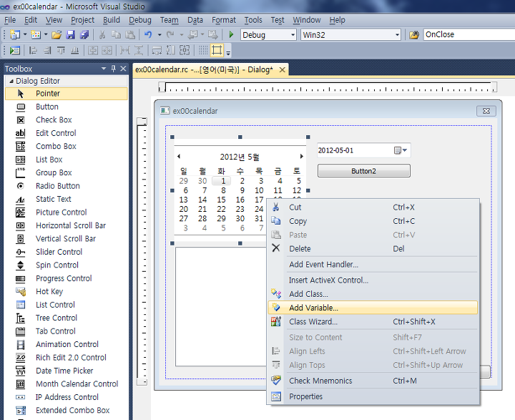The width and height of the screenshot is (515, 420).
Task: Select the Static Text toolbox item
Action: [67, 199]
